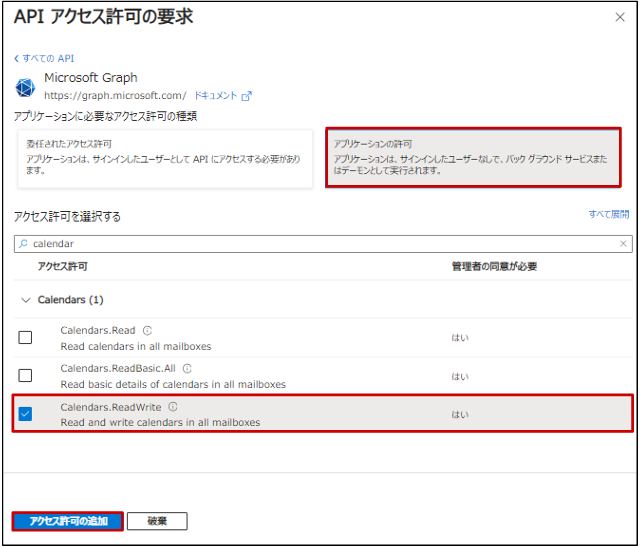Image resolution: width=640 pixels, height=547 pixels.
Task: Click アクセス許可の追加 button
Action: pyautogui.click(x=68, y=521)
